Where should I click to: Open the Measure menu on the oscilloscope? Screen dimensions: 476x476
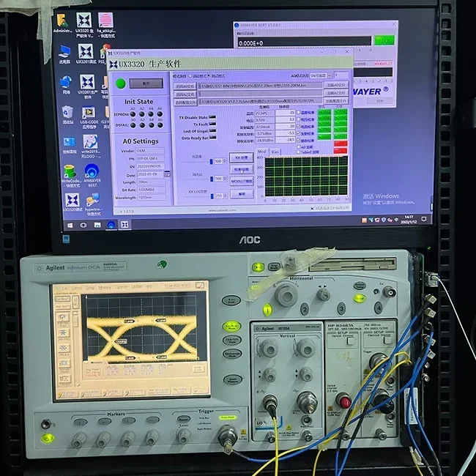pyautogui.click(x=105, y=287)
